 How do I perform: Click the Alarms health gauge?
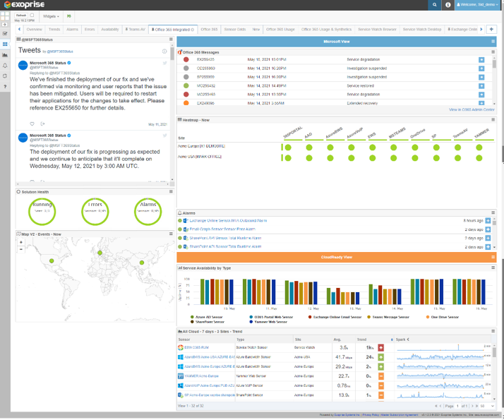click(x=148, y=212)
